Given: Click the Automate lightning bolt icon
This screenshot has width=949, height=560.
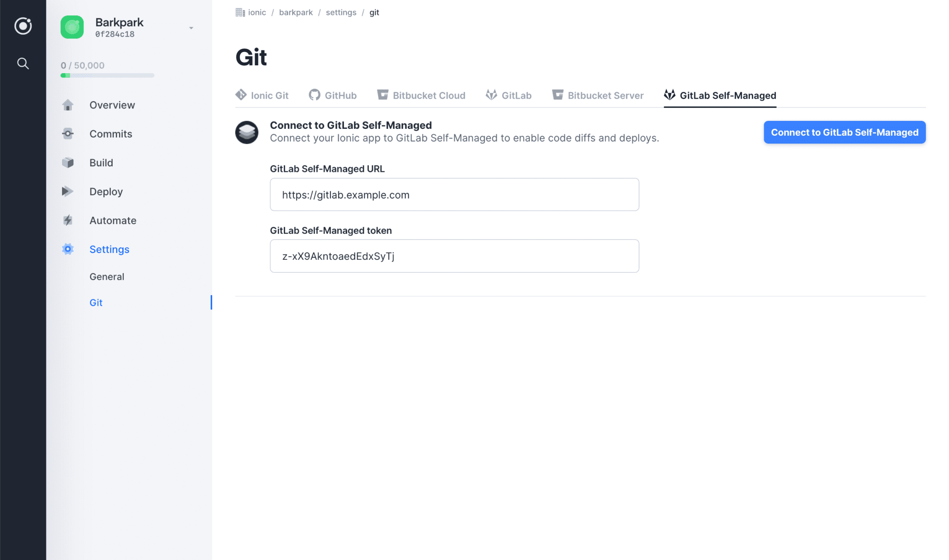Looking at the screenshot, I should tap(68, 220).
